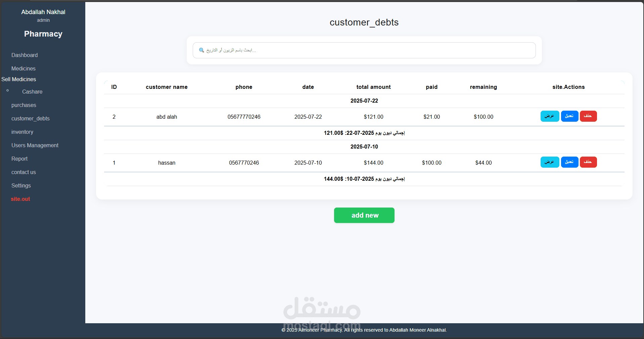Screen dimensions: 644x339
Task: Click the customer name hassan
Action: coord(167,163)
